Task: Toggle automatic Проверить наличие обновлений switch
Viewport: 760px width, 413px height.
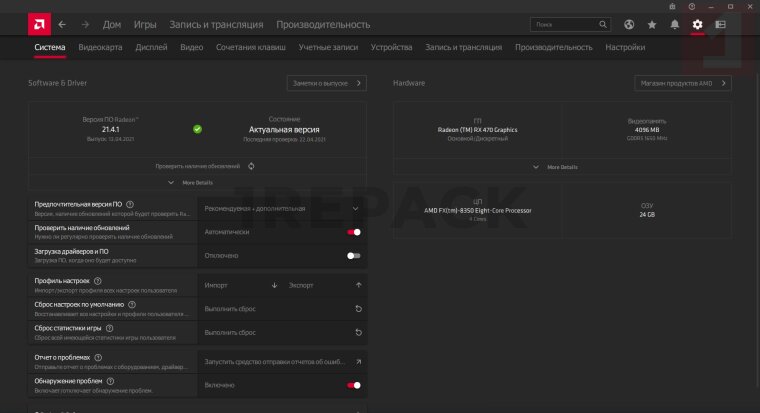Action: coord(353,232)
